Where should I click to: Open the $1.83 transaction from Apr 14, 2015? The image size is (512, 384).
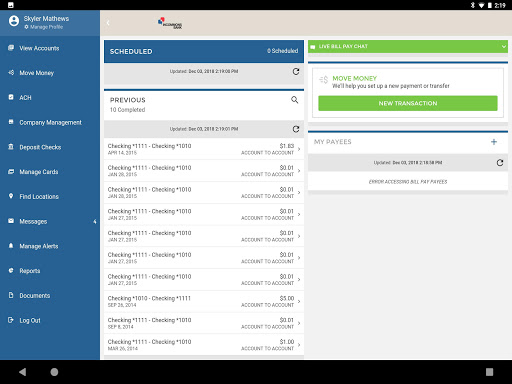pos(204,149)
